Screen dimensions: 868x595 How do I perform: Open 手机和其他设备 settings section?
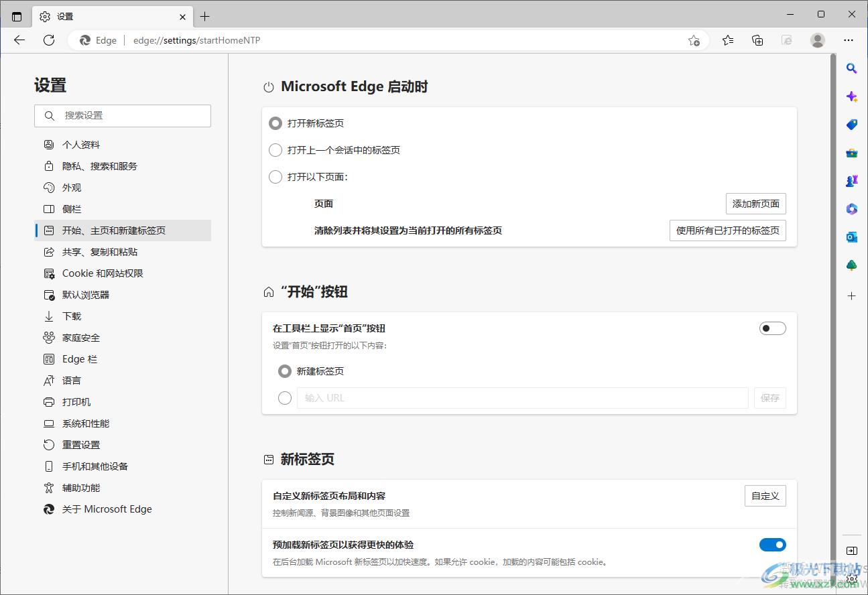[123, 466]
